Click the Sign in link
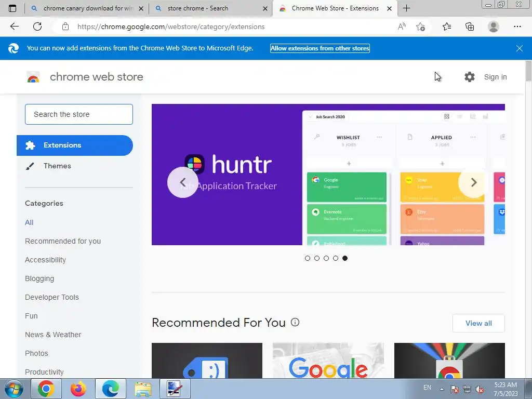 pyautogui.click(x=495, y=77)
